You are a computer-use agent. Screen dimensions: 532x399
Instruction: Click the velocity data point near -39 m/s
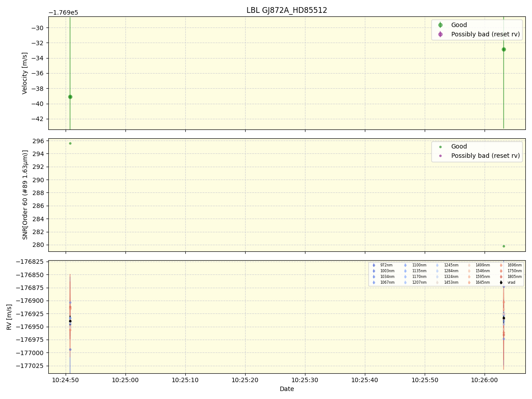click(x=70, y=97)
